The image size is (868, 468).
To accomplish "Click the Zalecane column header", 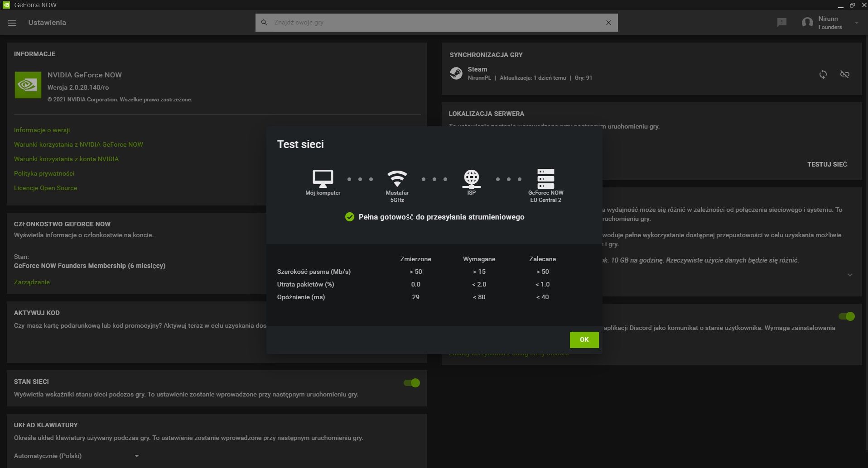I will coord(542,259).
